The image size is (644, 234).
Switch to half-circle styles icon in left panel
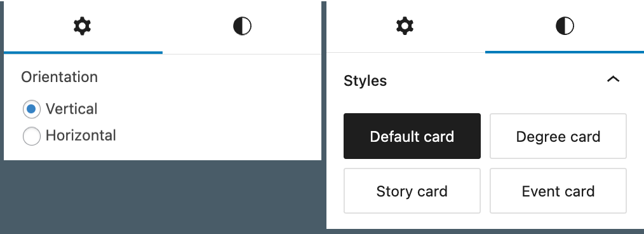tap(242, 27)
